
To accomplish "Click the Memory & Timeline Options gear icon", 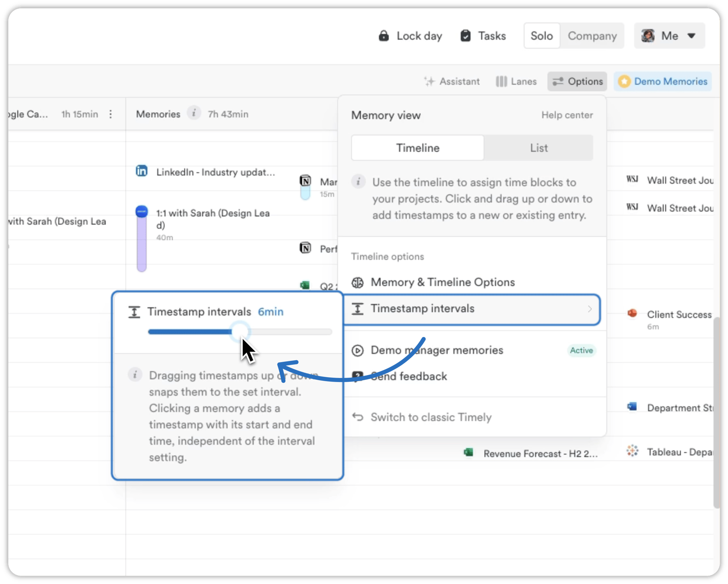I will (x=358, y=282).
